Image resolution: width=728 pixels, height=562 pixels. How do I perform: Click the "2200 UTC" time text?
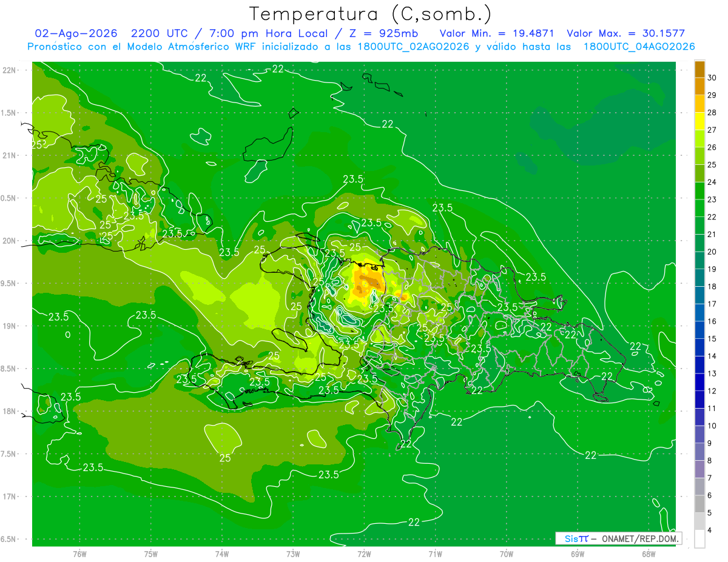(x=160, y=33)
